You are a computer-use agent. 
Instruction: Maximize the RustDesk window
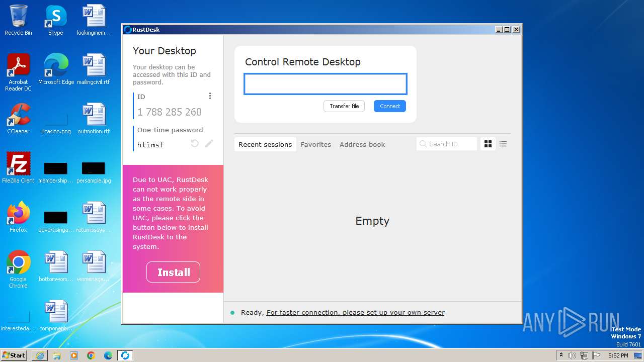pyautogui.click(x=507, y=30)
